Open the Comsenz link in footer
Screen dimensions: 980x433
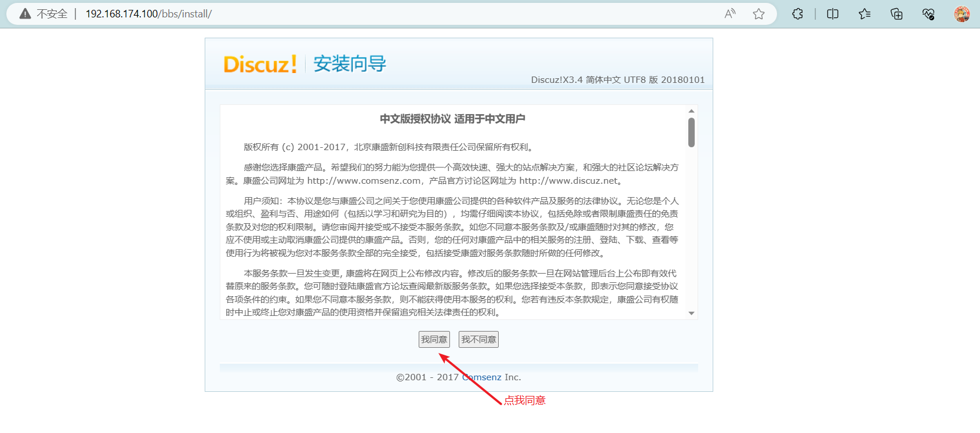point(482,377)
